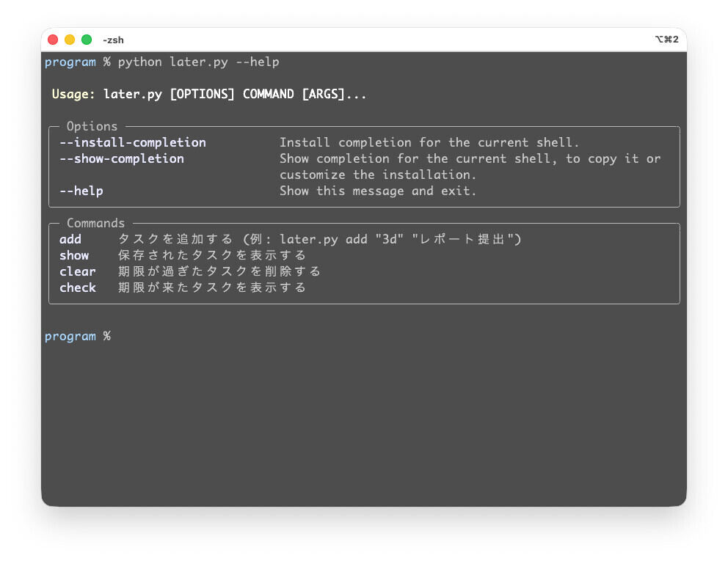This screenshot has height=561, width=728.
Task: Click 'program' in the top prompt line
Action: [x=70, y=62]
